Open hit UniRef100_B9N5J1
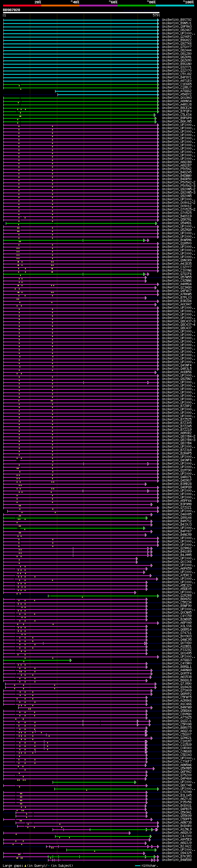The image size is (197, 868). point(177,23)
